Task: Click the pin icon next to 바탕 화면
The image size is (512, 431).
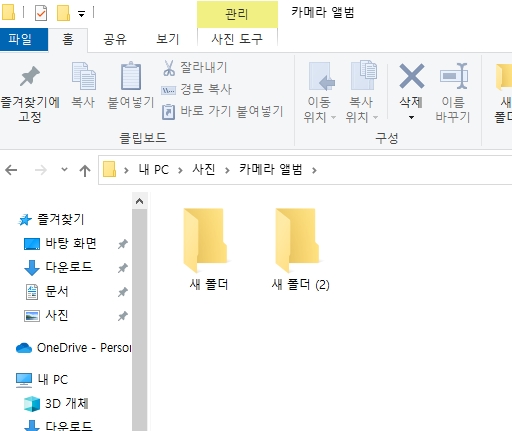Action: [x=123, y=244]
